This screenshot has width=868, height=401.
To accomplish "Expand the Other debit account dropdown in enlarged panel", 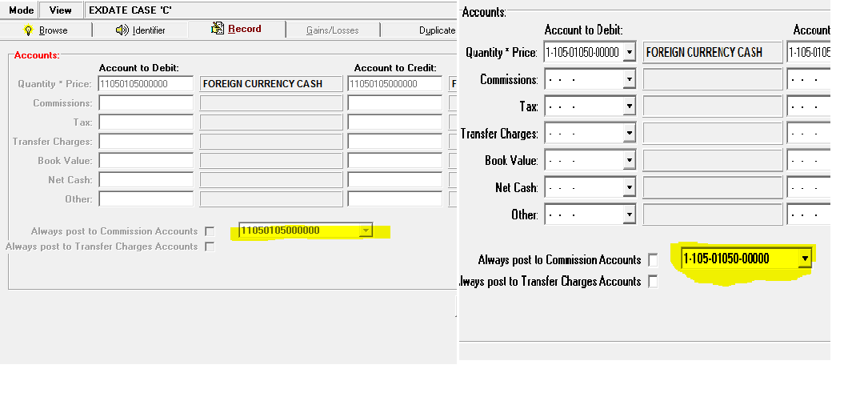I will (630, 215).
